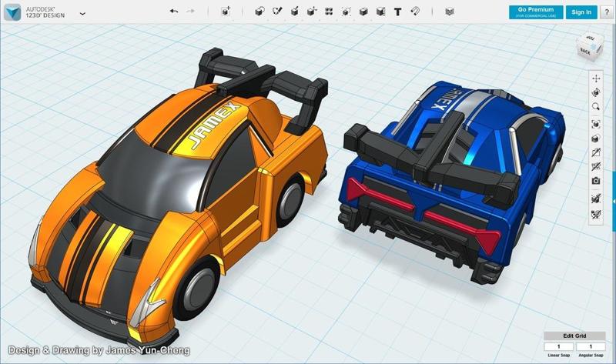Select the blue JAMEX car model
The width and height of the screenshot is (616, 364).
[452, 181]
